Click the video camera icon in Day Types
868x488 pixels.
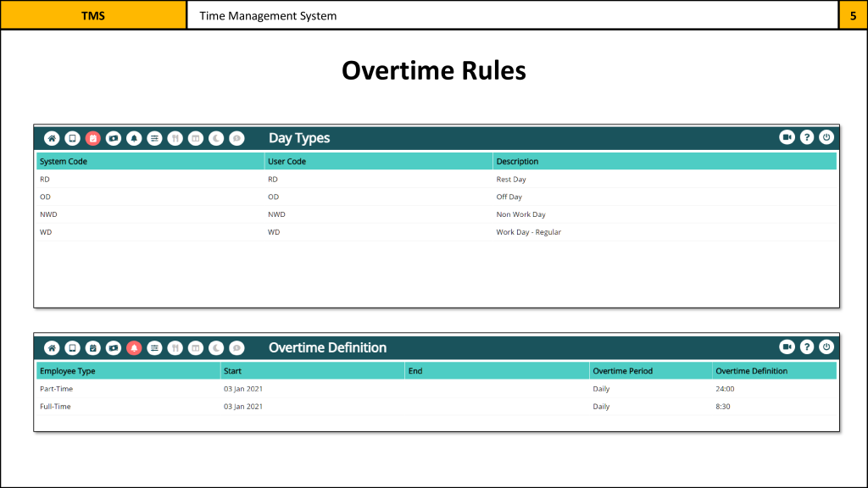tap(787, 137)
